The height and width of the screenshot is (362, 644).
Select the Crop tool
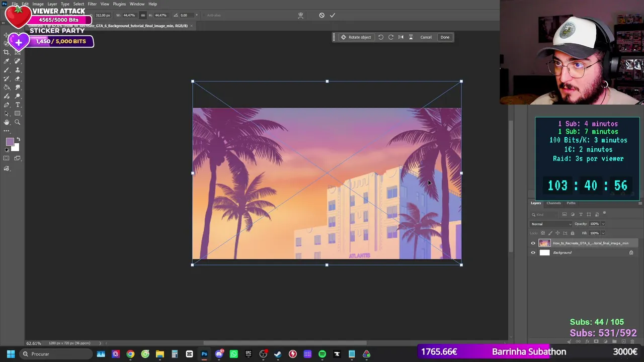tap(7, 52)
